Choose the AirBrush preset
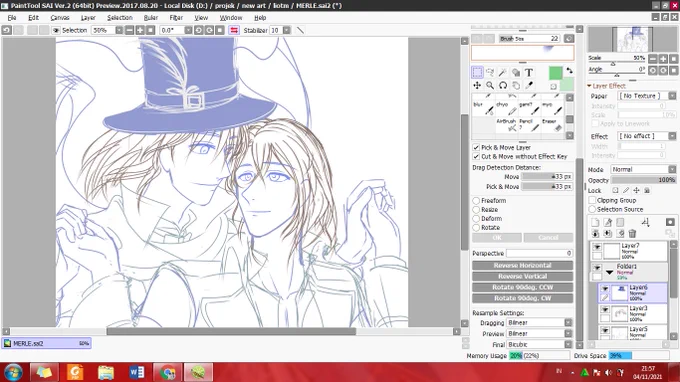This screenshot has width=680, height=382. (507, 125)
